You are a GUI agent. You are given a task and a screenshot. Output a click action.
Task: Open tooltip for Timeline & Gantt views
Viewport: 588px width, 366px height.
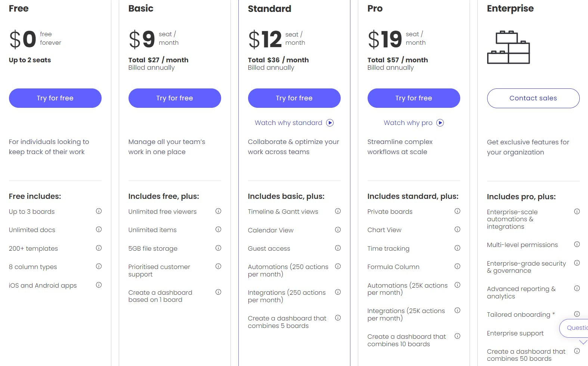coord(338,211)
